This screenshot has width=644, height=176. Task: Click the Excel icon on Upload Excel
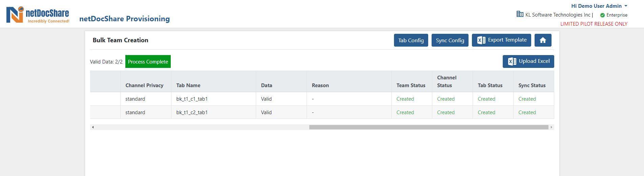[x=512, y=61]
